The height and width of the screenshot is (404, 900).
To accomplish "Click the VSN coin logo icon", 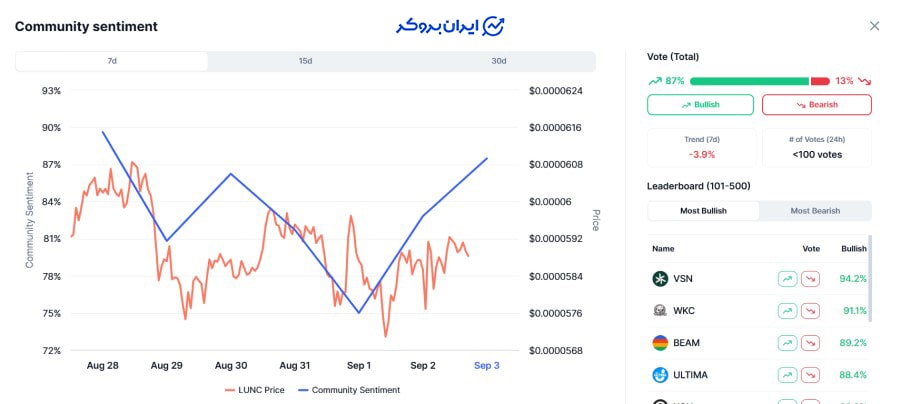I will [x=660, y=279].
